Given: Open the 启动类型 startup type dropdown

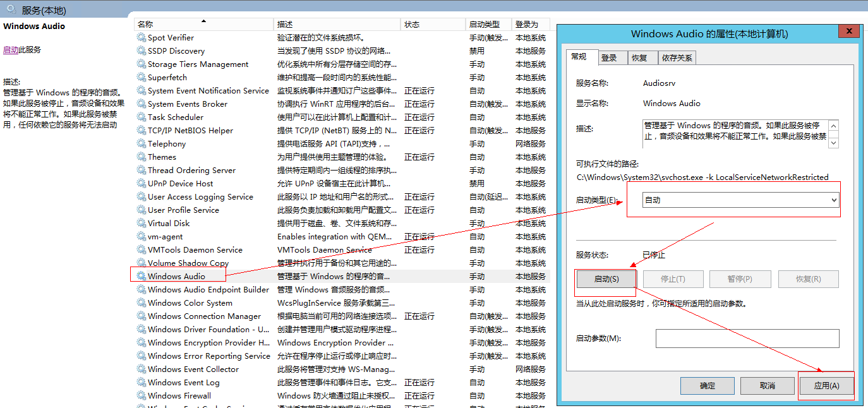Looking at the screenshot, I should [741, 200].
